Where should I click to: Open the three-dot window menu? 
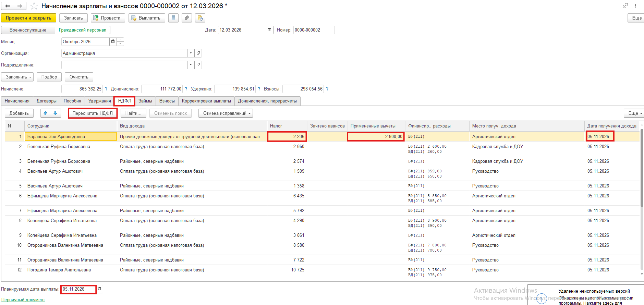point(635,6)
